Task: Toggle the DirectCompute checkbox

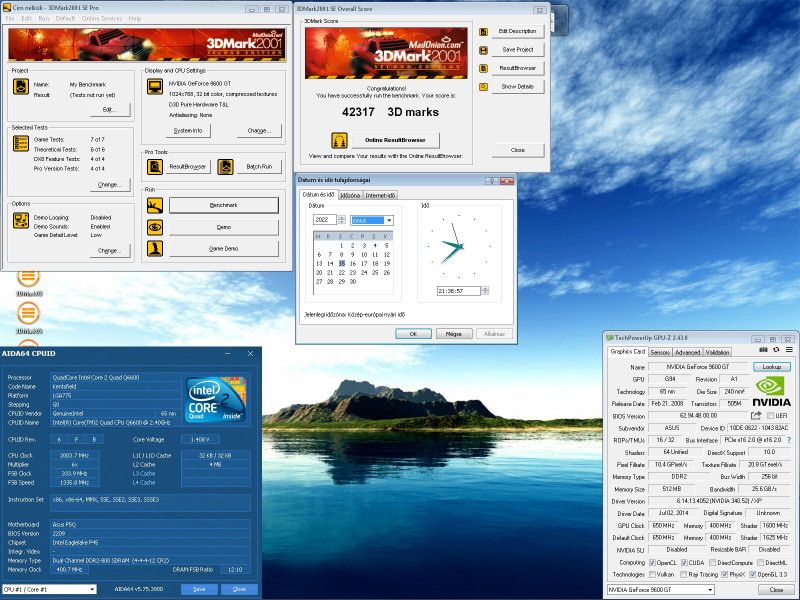Action: coord(712,563)
